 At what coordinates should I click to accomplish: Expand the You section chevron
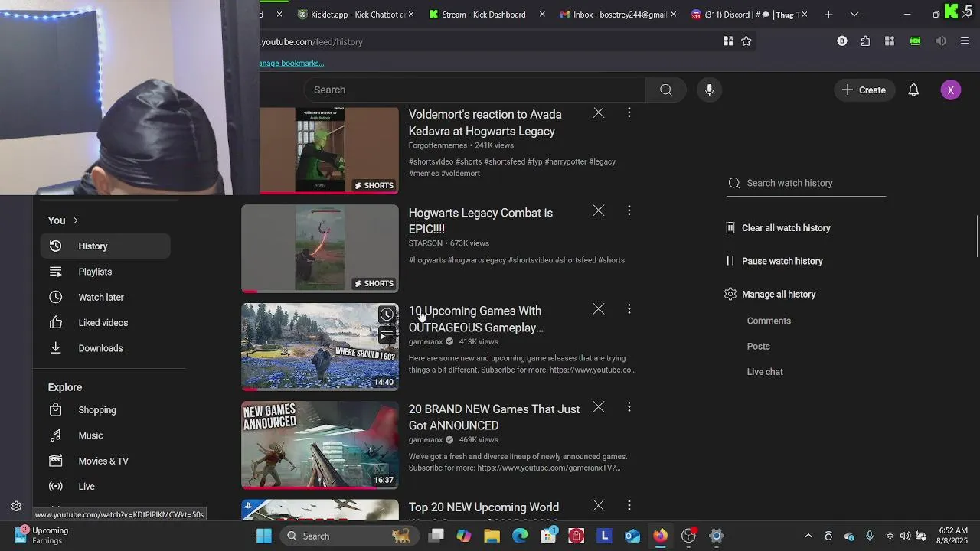pos(75,220)
